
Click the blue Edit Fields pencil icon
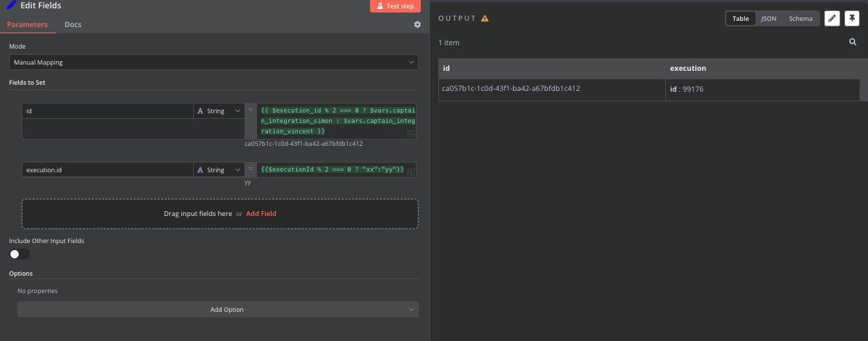click(11, 6)
